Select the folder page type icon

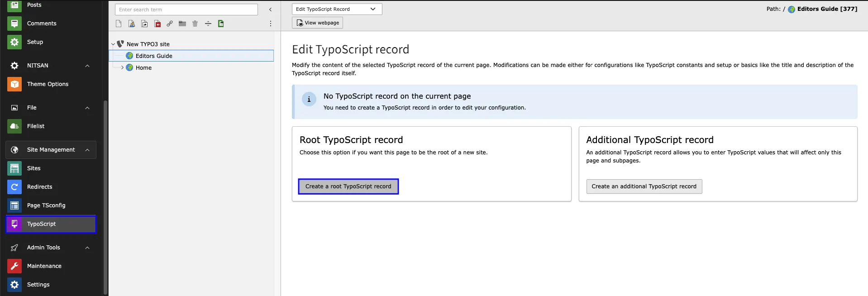[182, 24]
